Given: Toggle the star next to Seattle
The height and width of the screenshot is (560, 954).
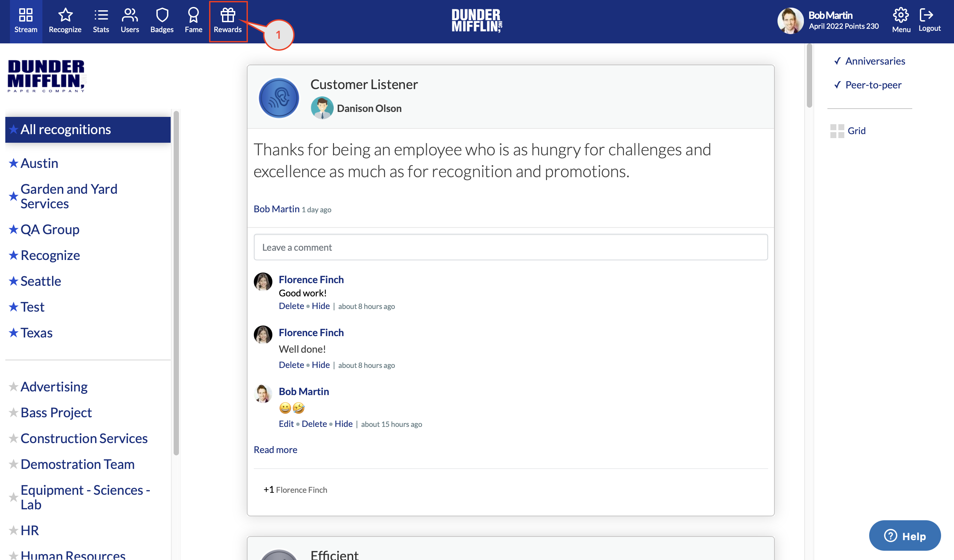Looking at the screenshot, I should tap(14, 281).
